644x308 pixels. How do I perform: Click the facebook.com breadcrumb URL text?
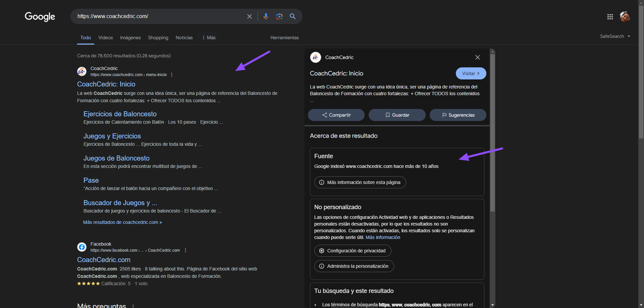pyautogui.click(x=135, y=250)
